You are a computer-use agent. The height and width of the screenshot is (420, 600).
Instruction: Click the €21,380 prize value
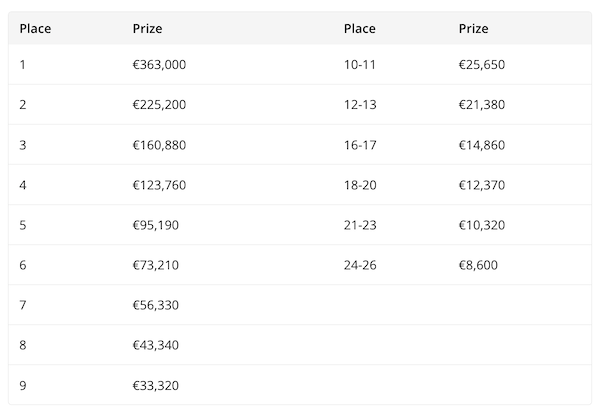coord(482,105)
